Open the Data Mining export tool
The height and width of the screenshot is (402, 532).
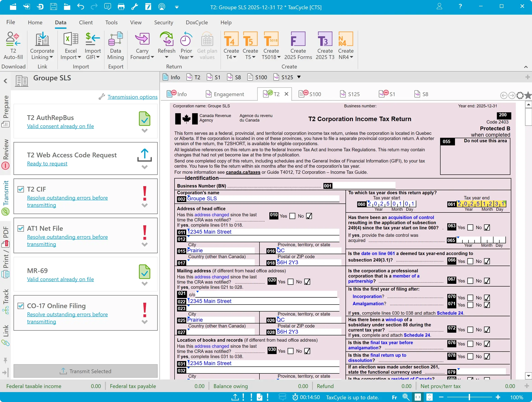point(116,39)
